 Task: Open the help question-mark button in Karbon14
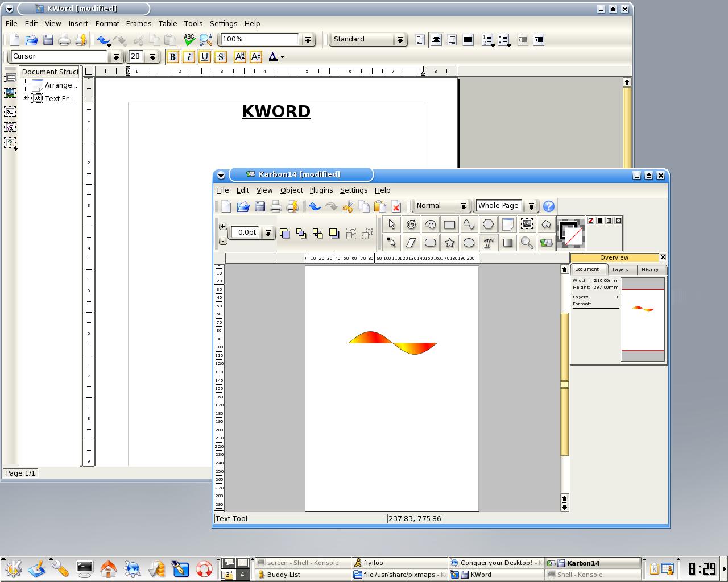(x=548, y=206)
